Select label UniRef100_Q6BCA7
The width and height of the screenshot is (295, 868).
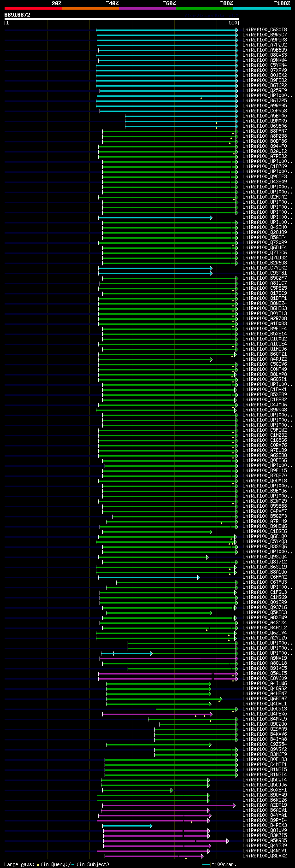coord(265,698)
